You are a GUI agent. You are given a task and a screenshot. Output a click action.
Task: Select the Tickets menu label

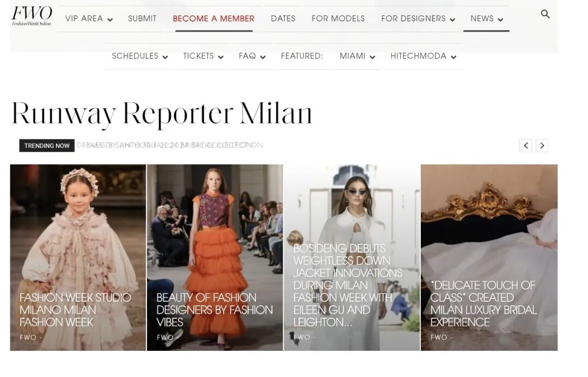coord(198,56)
